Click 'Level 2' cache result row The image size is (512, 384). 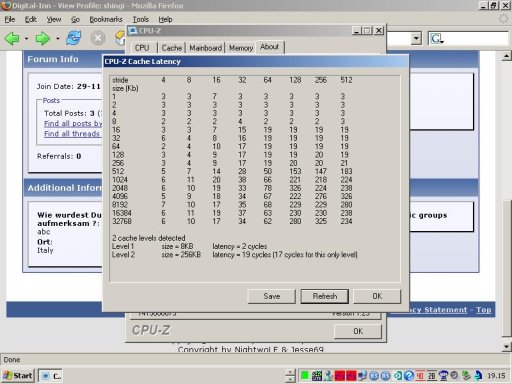pyautogui.click(x=235, y=255)
